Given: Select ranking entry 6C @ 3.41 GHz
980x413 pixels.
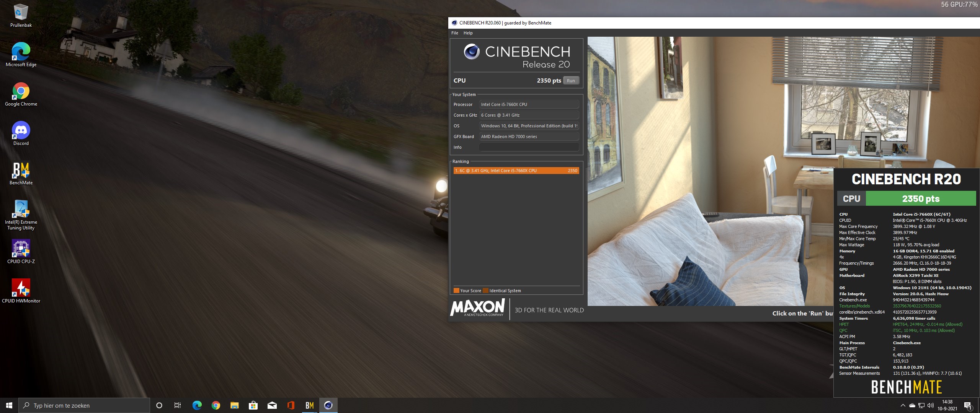Looking at the screenshot, I should 516,171.
